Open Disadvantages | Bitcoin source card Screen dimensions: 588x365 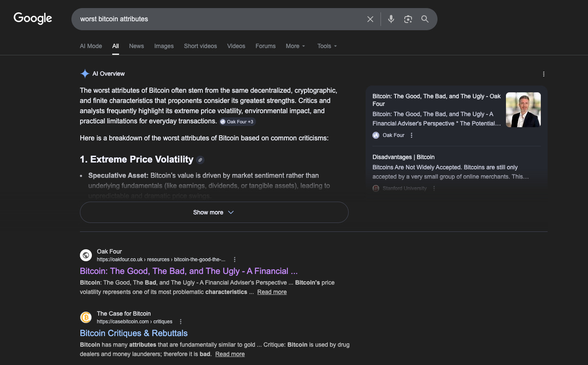click(403, 157)
